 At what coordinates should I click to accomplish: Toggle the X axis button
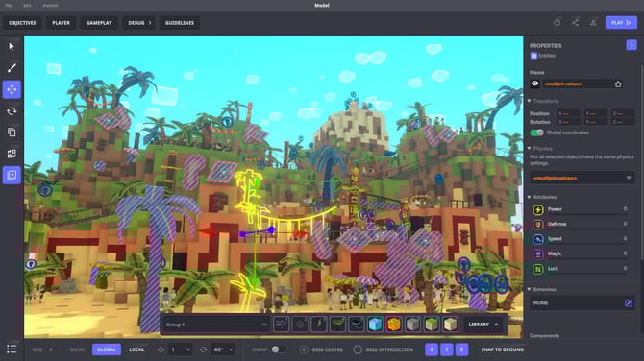click(432, 349)
